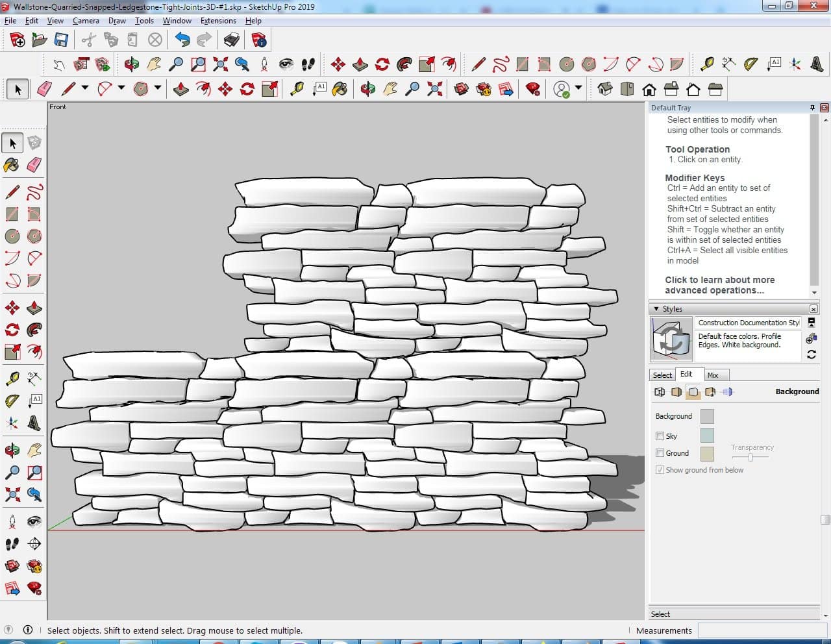Enable the Ground checkbox
Screen dimensions: 831x644
(x=660, y=453)
